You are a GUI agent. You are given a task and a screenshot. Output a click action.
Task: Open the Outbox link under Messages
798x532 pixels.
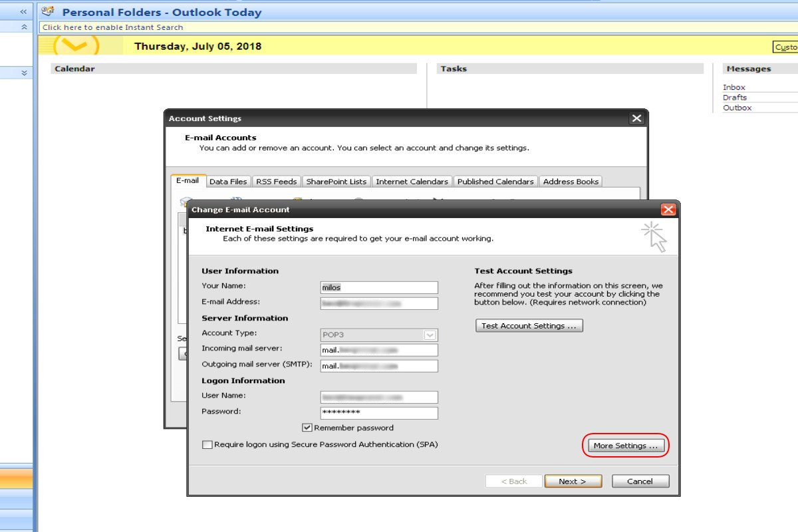click(x=737, y=107)
